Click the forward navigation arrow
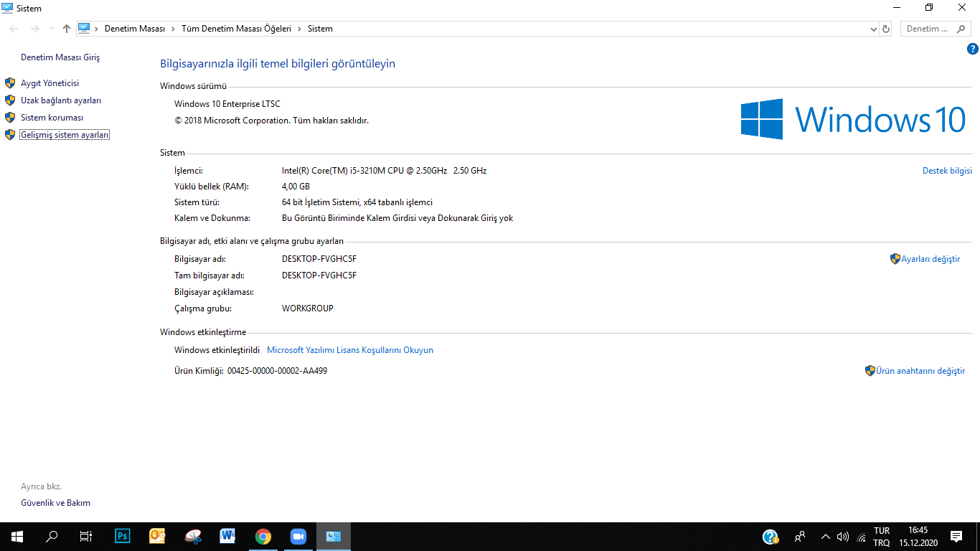This screenshot has height=551, width=980. point(34,29)
